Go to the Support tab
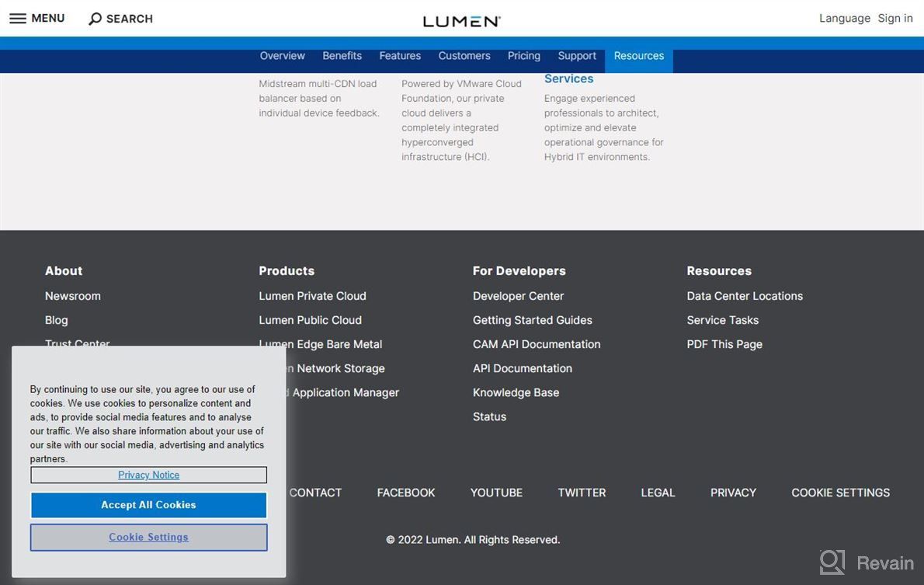The width and height of the screenshot is (924, 585). point(577,56)
